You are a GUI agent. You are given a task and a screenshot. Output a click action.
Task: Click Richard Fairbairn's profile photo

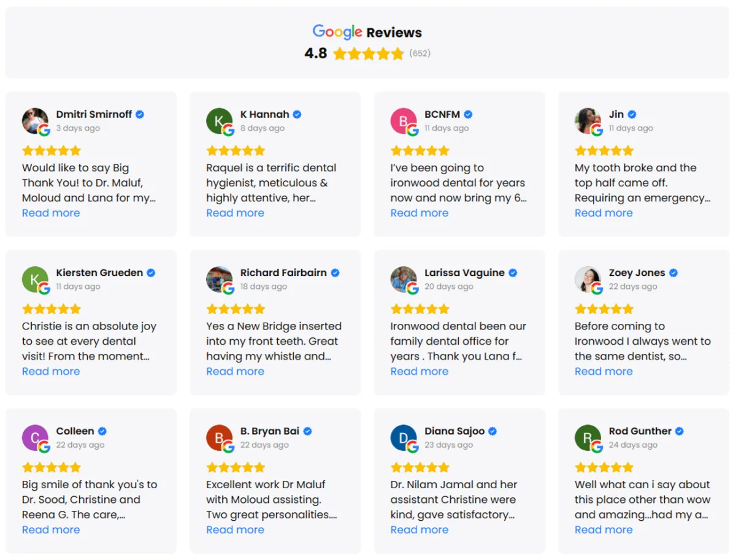pos(219,279)
